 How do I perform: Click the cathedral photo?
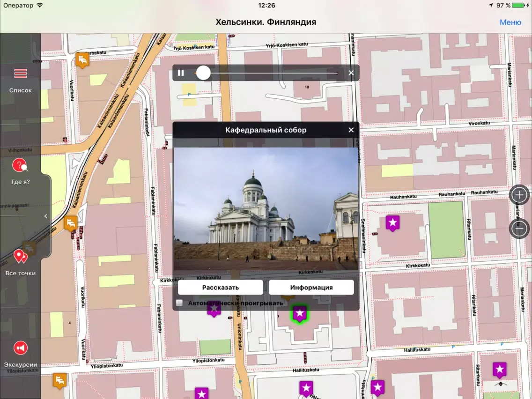click(x=266, y=209)
